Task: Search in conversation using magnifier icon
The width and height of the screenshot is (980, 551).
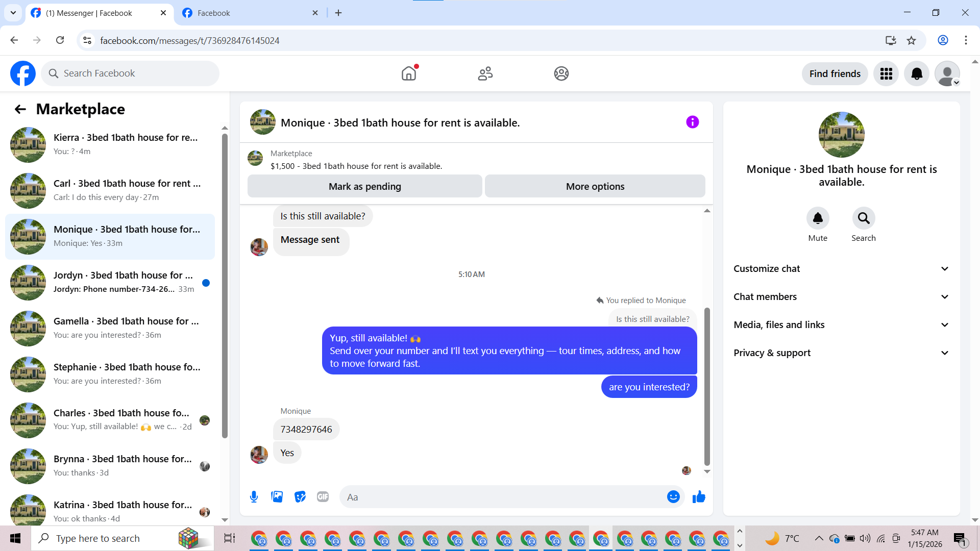Action: click(863, 218)
